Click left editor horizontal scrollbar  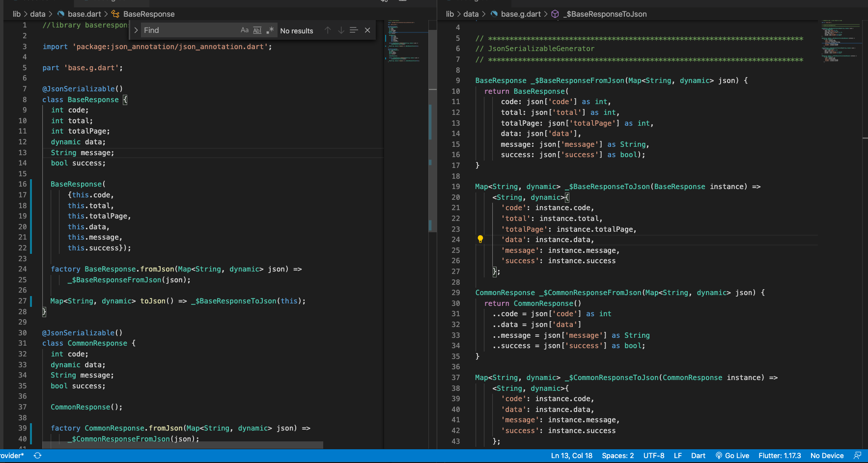coord(183,445)
